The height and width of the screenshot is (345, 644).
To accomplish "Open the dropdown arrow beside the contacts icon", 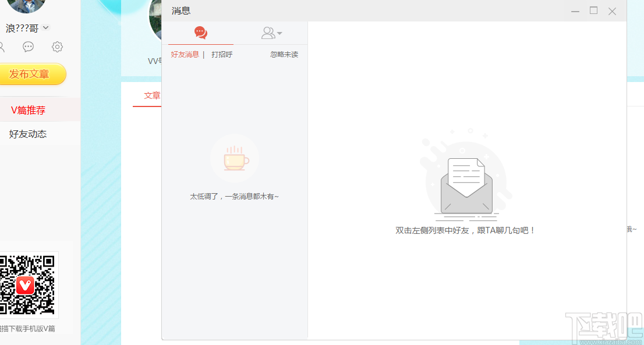I will click(278, 33).
